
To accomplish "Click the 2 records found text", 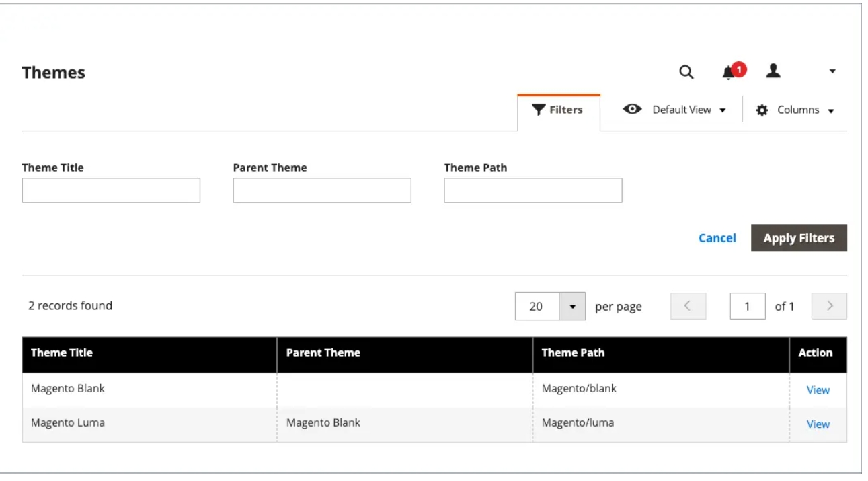I will click(70, 306).
